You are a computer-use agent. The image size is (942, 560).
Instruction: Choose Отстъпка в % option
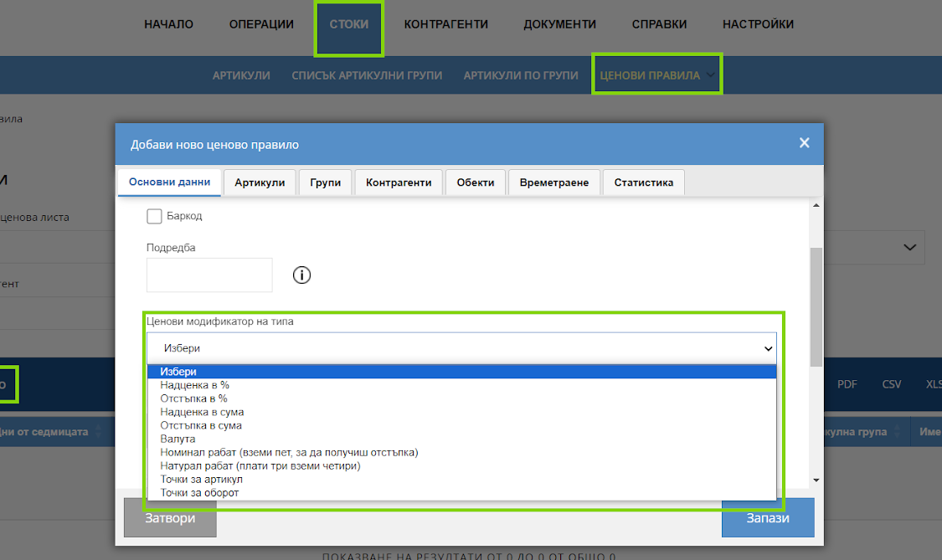pyautogui.click(x=461, y=398)
